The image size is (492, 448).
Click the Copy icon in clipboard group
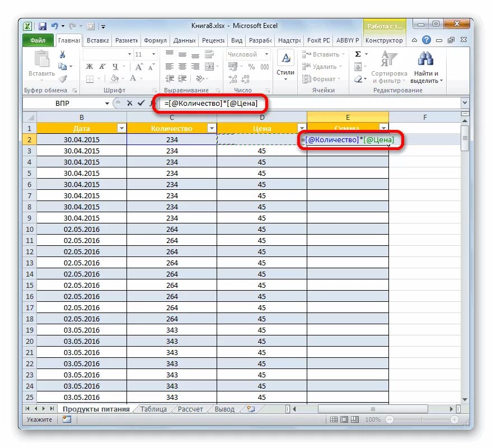click(62, 66)
